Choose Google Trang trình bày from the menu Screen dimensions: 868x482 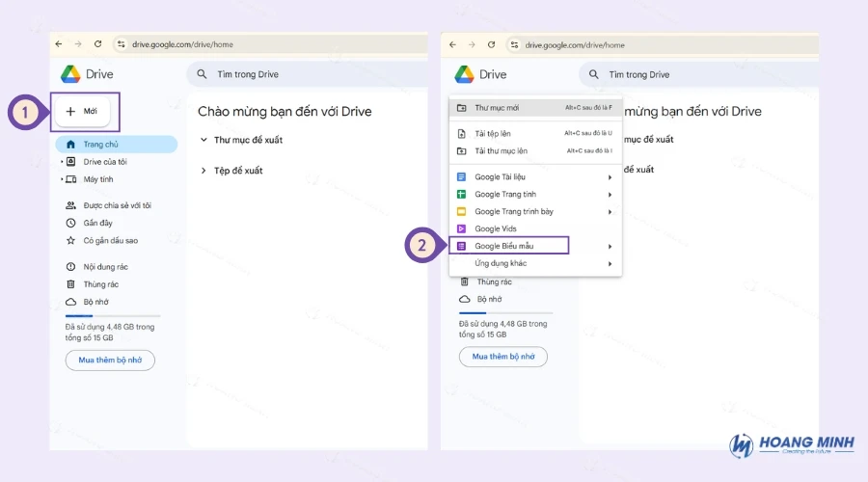pyautogui.click(x=535, y=211)
